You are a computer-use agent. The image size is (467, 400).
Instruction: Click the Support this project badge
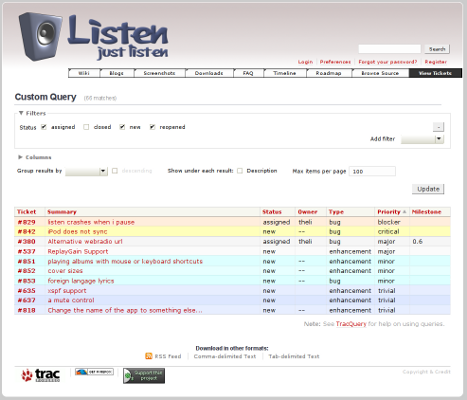(144, 376)
